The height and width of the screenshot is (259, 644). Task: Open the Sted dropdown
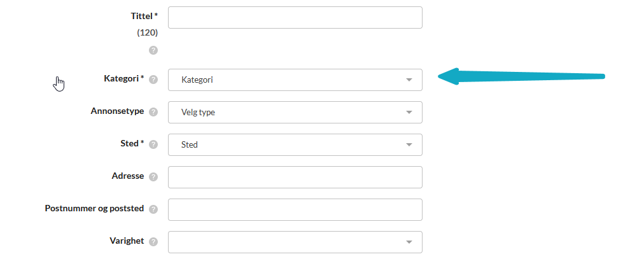(x=295, y=144)
